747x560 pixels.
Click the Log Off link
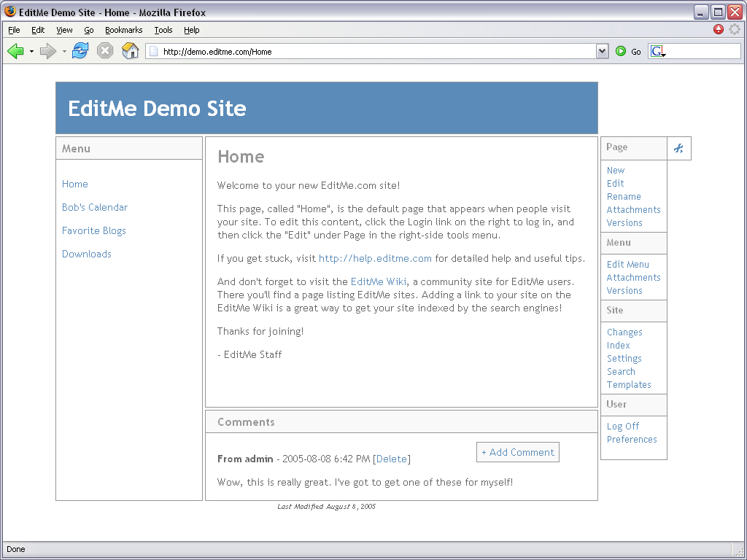[623, 426]
